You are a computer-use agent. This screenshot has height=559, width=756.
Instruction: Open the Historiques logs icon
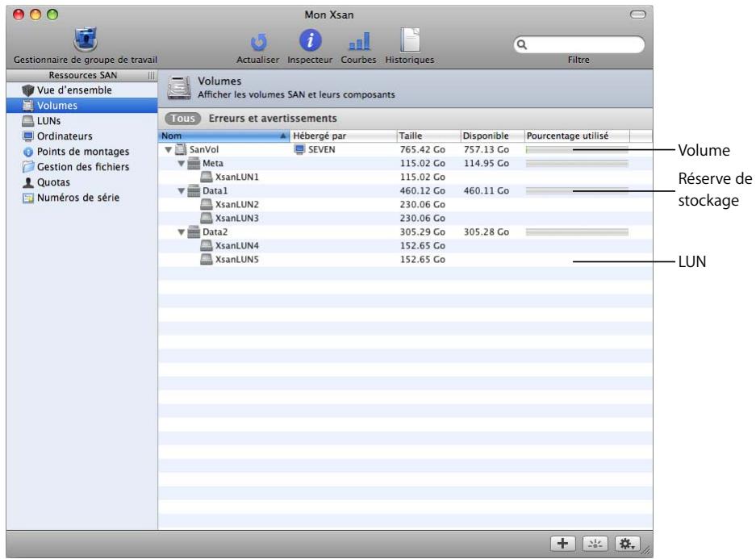[x=410, y=40]
